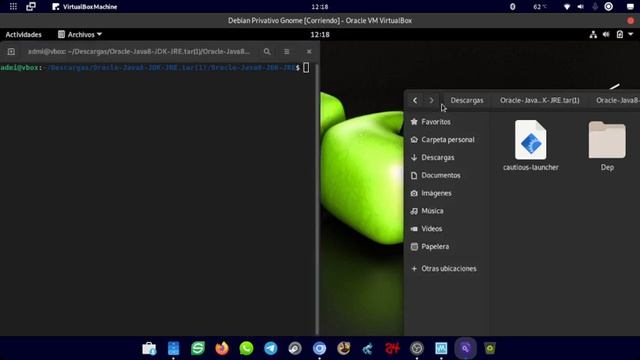Open WhatsApp from the dock
Screen dimensions: 640x360
[247, 348]
